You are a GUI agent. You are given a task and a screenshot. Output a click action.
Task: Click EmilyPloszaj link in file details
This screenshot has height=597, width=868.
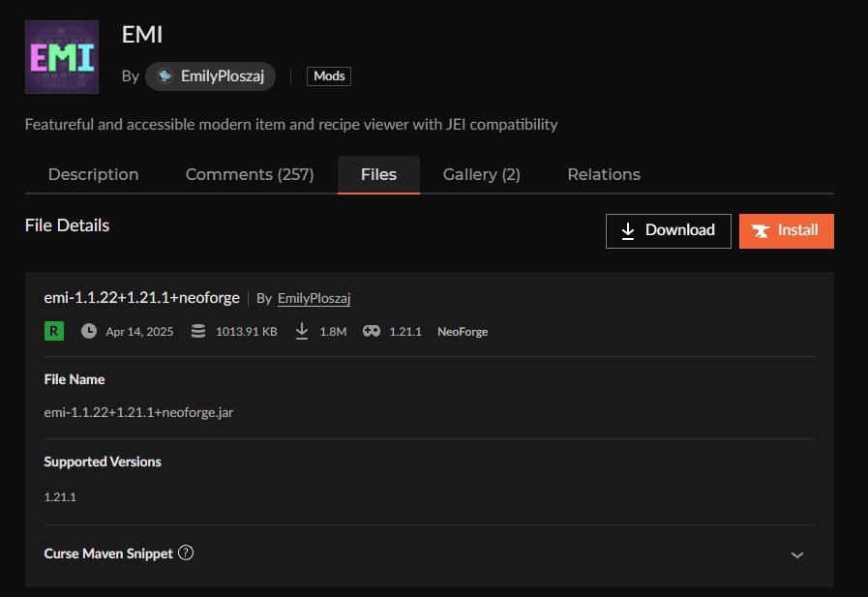pyautogui.click(x=314, y=299)
